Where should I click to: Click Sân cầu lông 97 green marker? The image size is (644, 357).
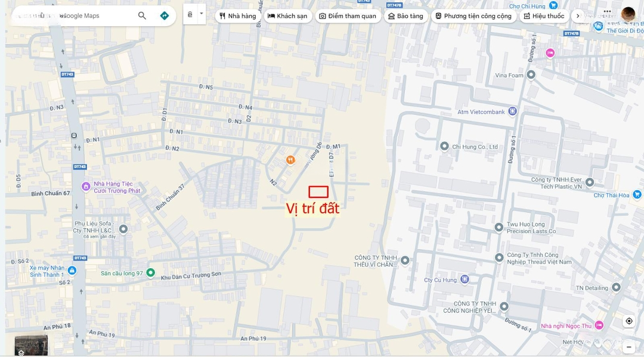[150, 273]
